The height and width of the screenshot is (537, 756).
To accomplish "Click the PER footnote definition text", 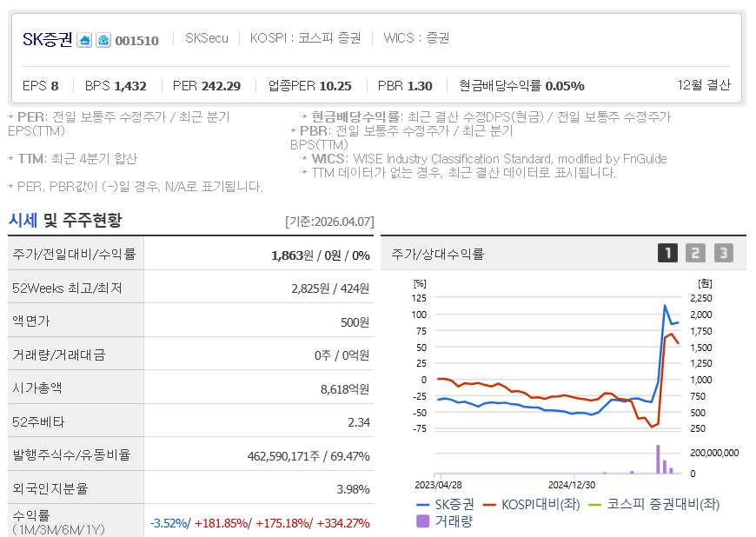I will (119, 124).
